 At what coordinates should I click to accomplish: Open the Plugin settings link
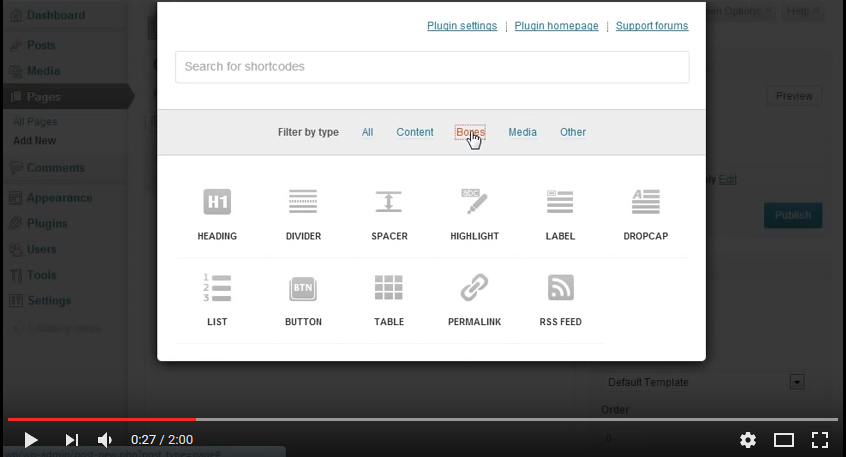tap(461, 26)
